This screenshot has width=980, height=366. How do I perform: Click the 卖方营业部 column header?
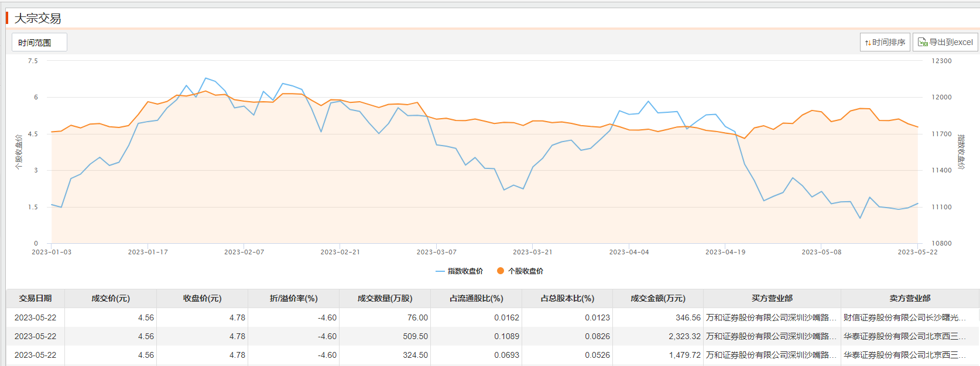[x=910, y=298]
